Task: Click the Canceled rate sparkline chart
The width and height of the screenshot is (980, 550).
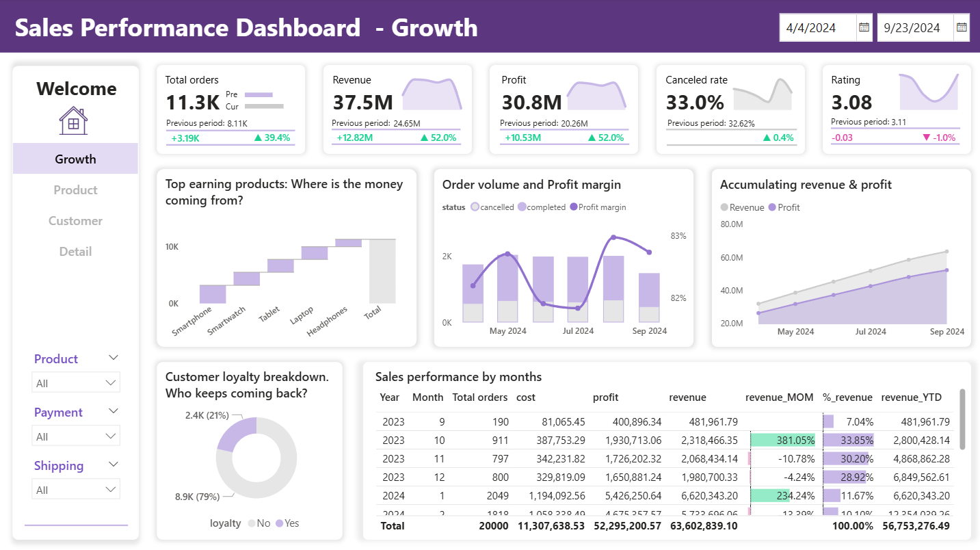Action: coord(763,94)
